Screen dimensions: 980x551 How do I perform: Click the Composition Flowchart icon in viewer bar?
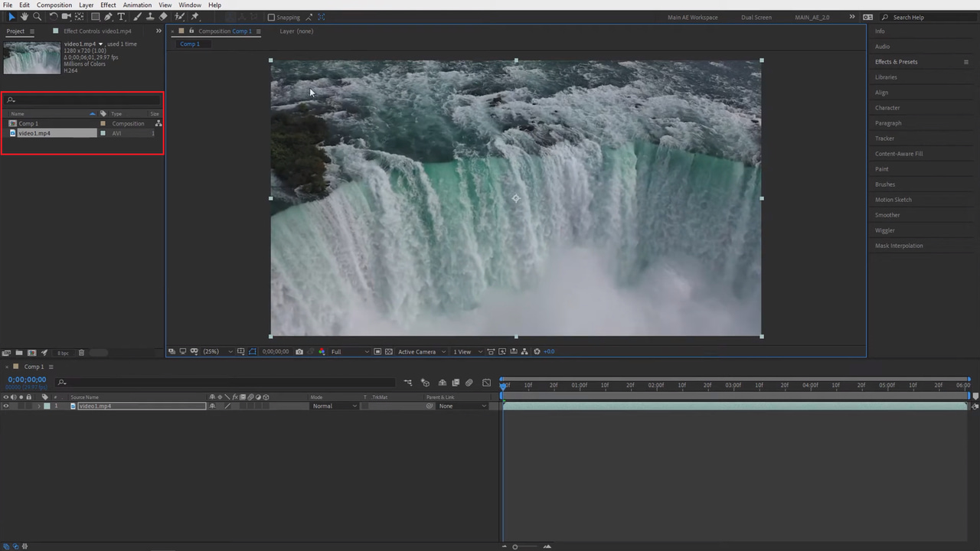[x=524, y=352]
